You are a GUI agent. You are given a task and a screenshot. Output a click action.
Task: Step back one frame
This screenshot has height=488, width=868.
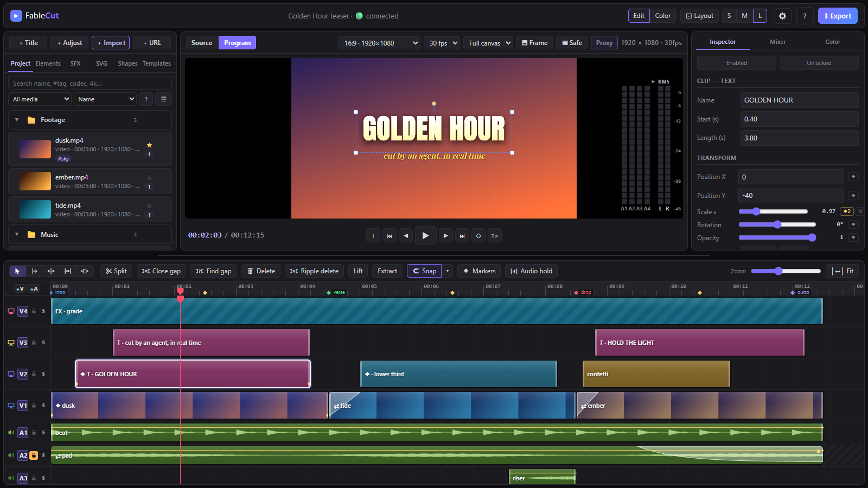click(x=406, y=236)
